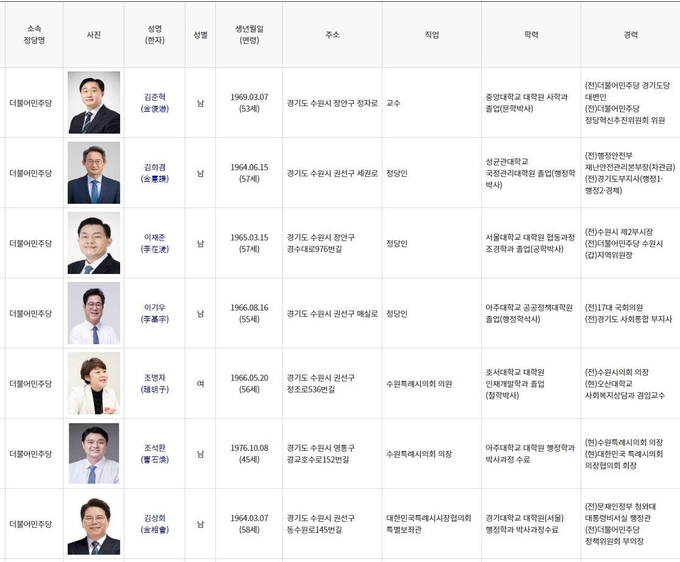Viewport: 680px width, 562px height.
Task: Click the 주소 column header
Action: [332, 35]
